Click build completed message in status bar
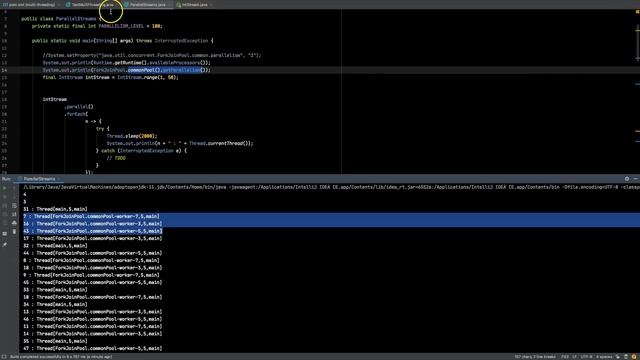The width and height of the screenshot is (640, 360). 61,357
